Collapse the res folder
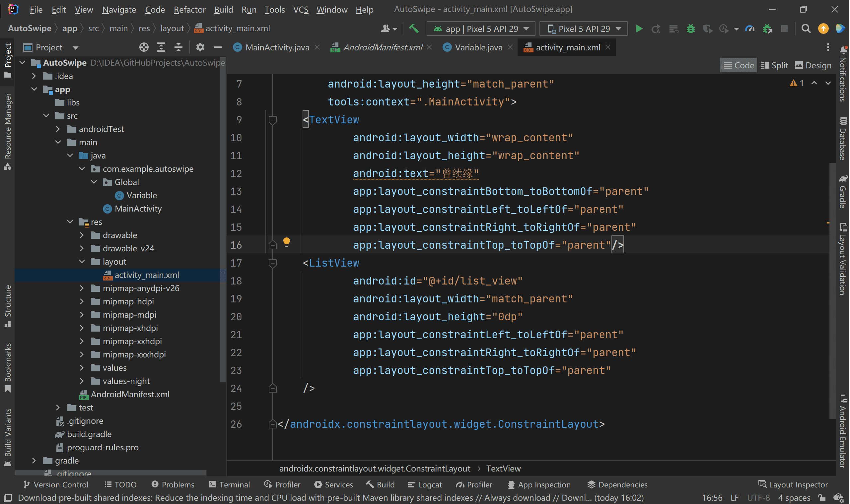The height and width of the screenshot is (504, 850). click(x=70, y=222)
